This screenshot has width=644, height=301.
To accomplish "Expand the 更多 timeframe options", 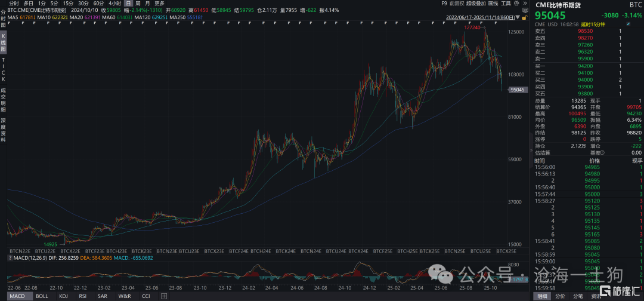I will click(x=159, y=4).
